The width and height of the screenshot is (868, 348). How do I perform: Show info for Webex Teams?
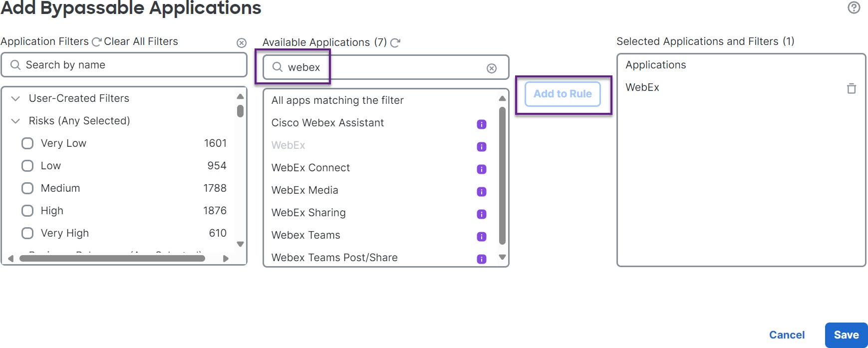click(482, 237)
